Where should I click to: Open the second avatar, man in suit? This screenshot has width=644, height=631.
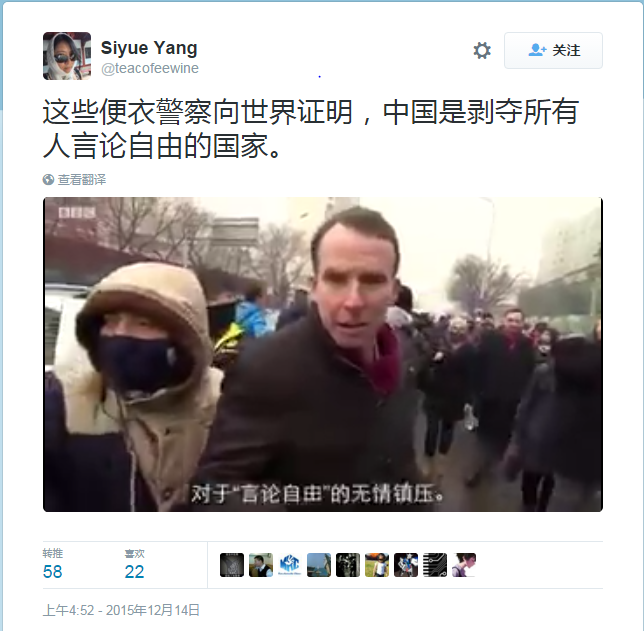261,565
